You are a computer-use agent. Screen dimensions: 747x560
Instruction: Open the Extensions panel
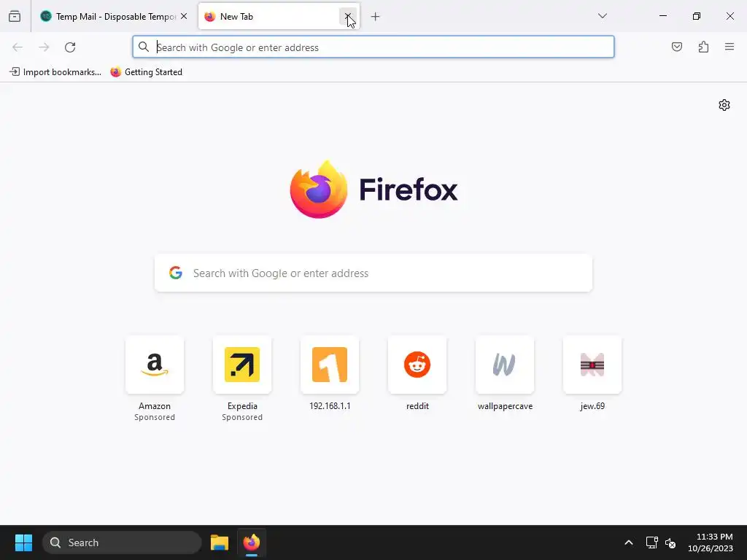(x=703, y=47)
